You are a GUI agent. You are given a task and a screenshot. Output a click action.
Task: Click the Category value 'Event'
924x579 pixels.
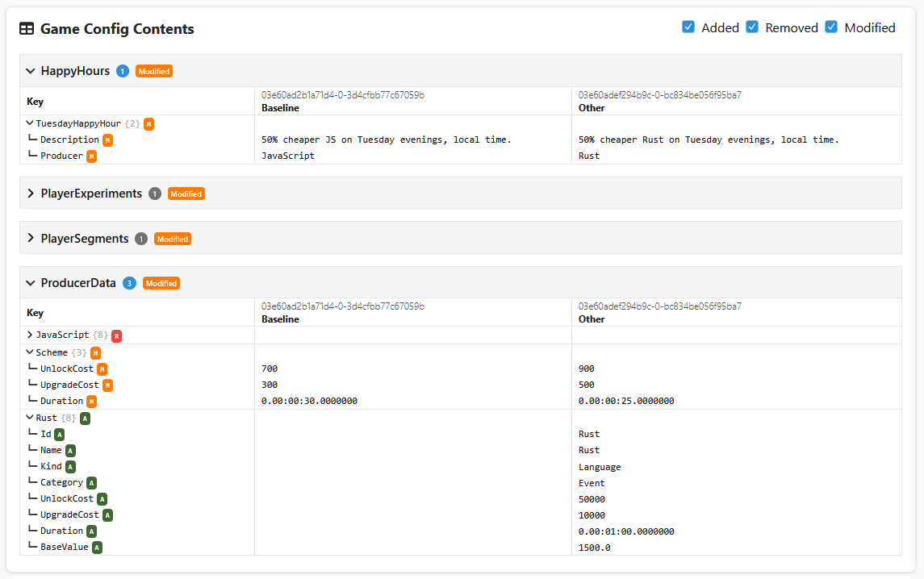tap(592, 483)
